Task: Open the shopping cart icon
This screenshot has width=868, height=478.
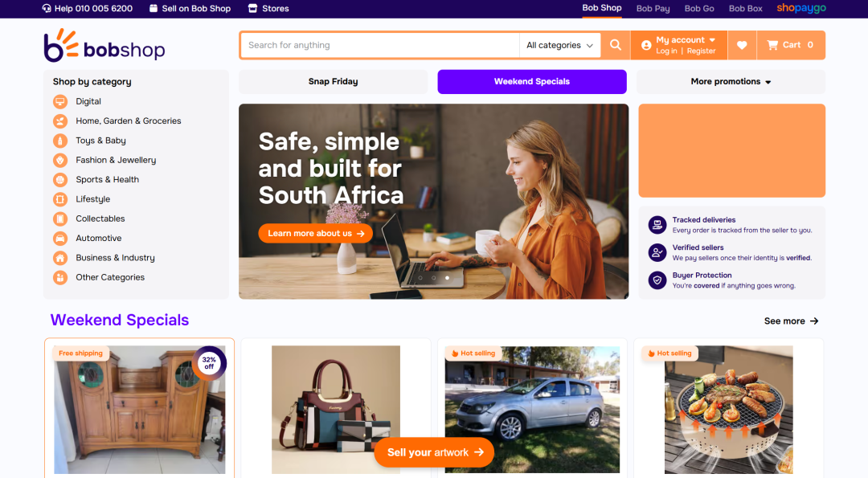Action: click(x=772, y=45)
